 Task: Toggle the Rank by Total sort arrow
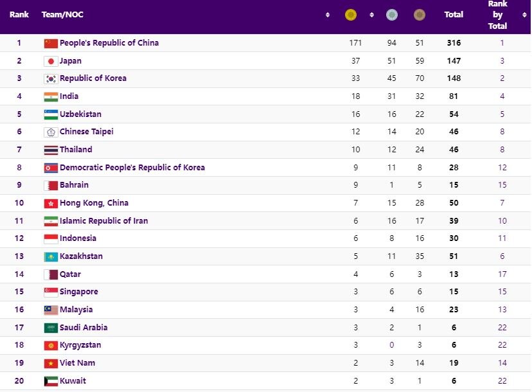click(523, 14)
